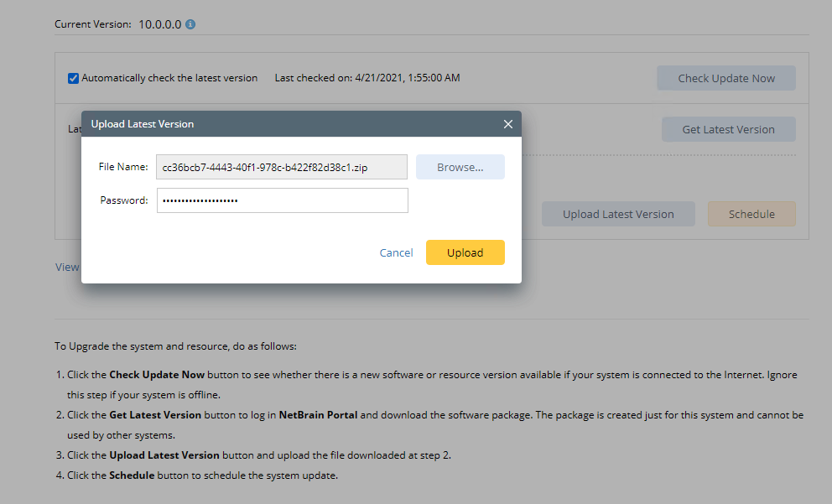Click the info icon beside Current Version
The height and width of the screenshot is (504, 832).
190,24
